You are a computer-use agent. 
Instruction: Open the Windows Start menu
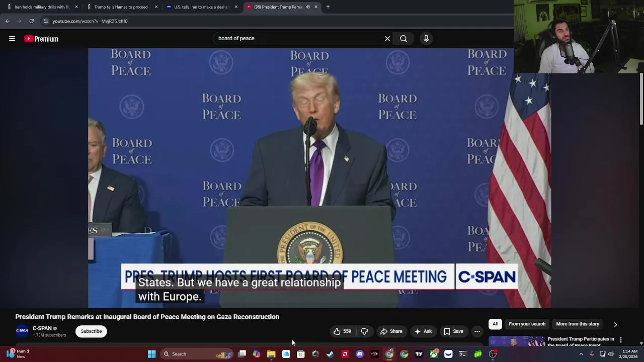pyautogui.click(x=151, y=354)
